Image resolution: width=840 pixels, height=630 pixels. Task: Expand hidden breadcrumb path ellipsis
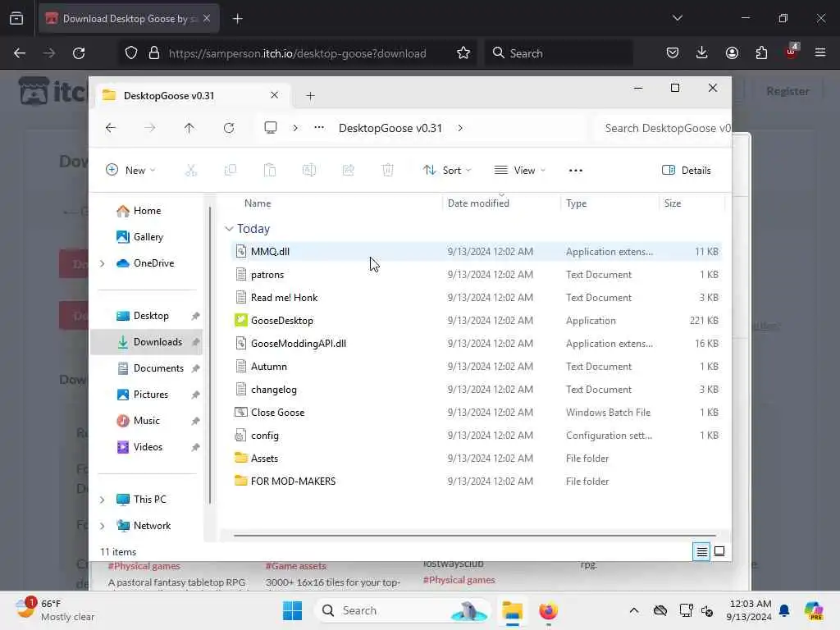tap(319, 128)
